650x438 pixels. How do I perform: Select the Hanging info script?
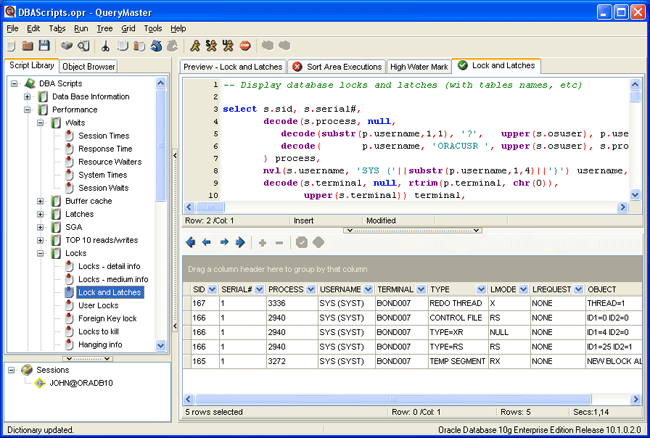[100, 345]
